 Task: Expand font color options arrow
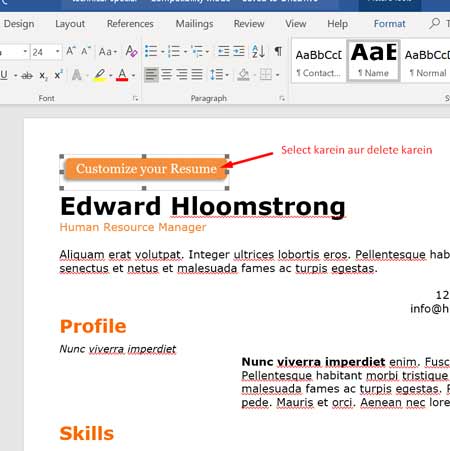tap(133, 76)
